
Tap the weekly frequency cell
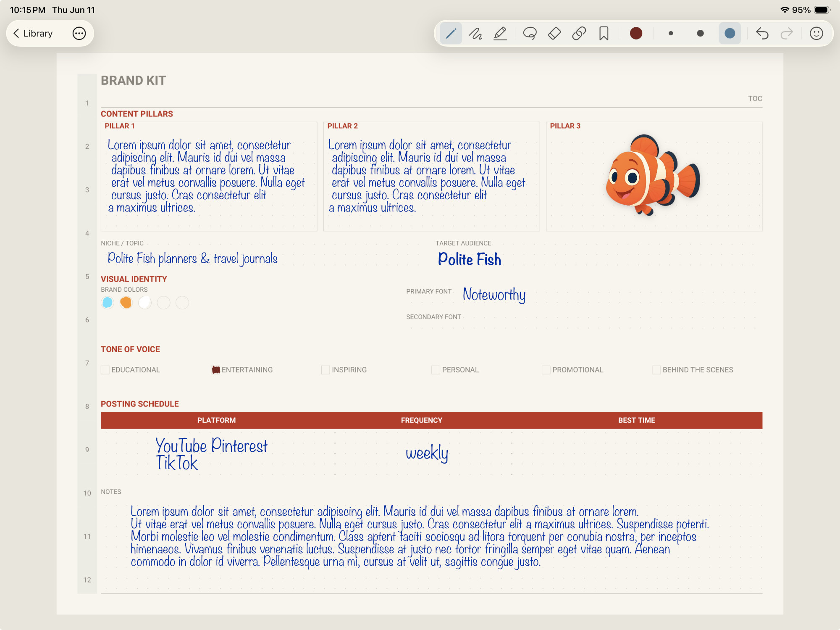[427, 453]
